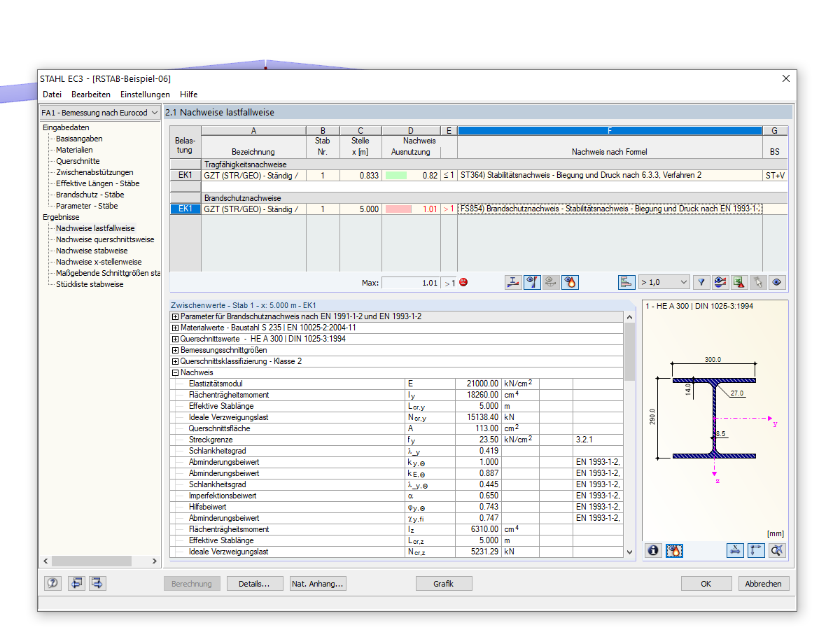840x630 pixels.
Task: Select 'Nachweise stabweise' in the navigator
Action: point(92,251)
